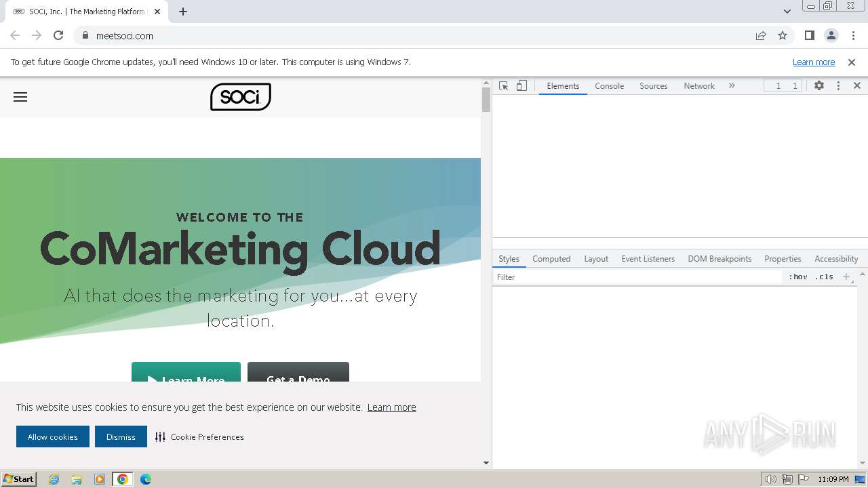
Task: Click the SOCi logo in the page header
Action: 241,97
